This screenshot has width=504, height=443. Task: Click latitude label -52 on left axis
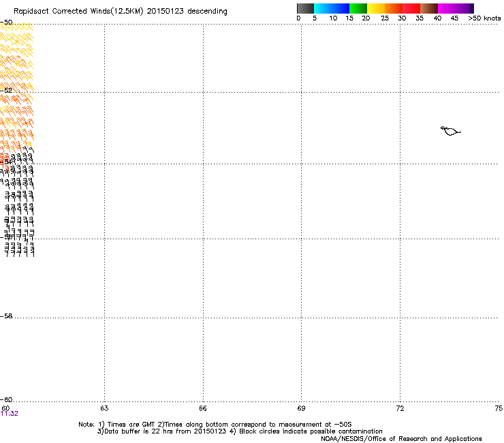6,91
